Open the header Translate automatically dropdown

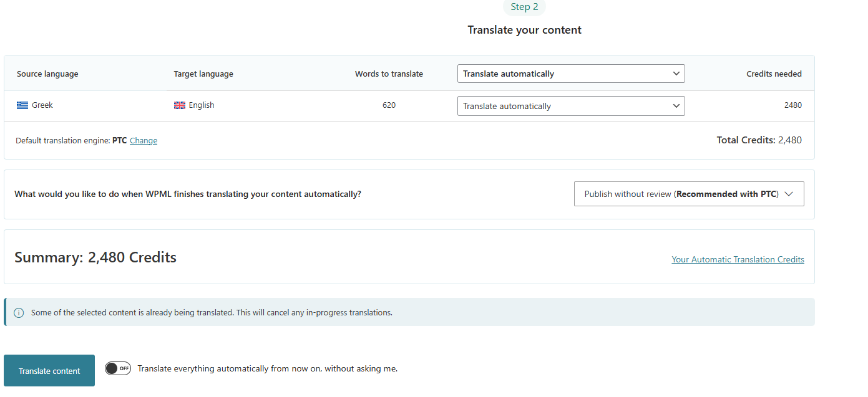[570, 74]
